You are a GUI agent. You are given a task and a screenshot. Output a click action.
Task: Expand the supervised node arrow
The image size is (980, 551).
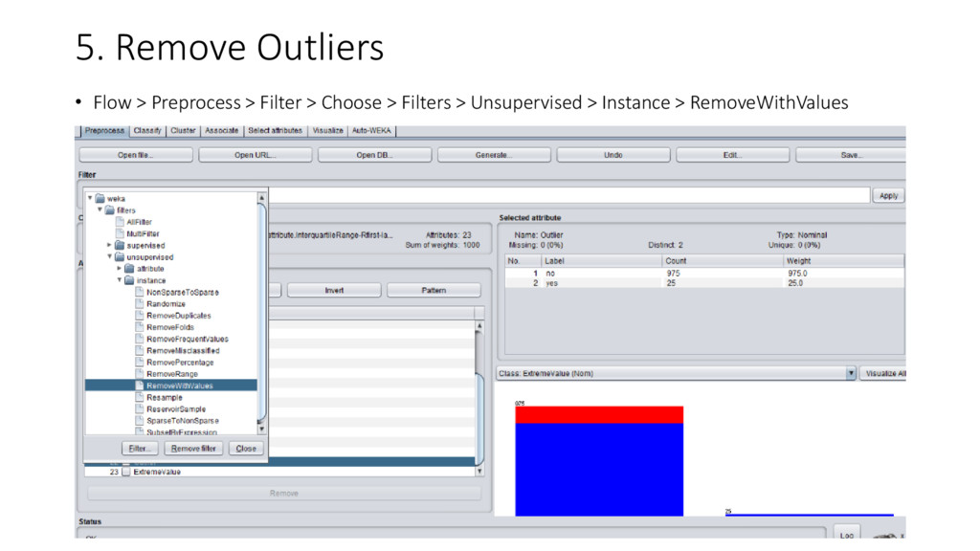(x=109, y=245)
